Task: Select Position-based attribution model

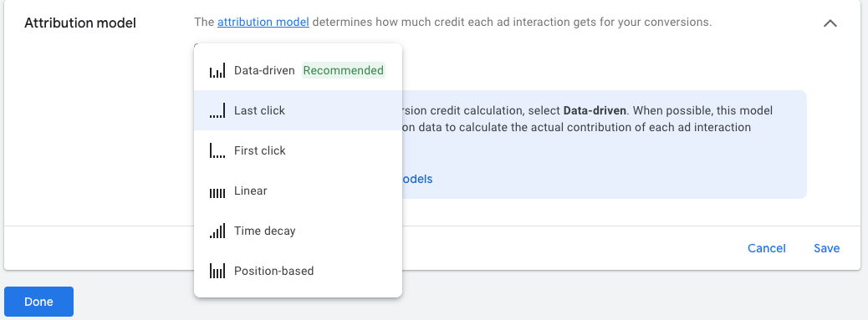Action: pyautogui.click(x=298, y=271)
